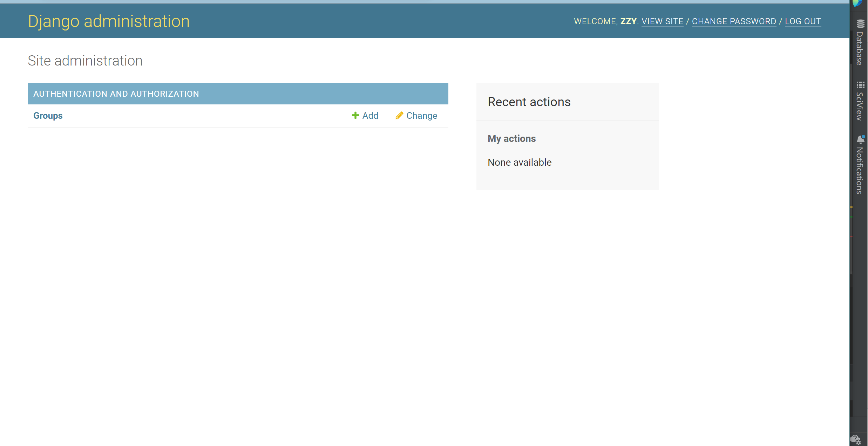Click the pencil icon beside Groups
Image resolution: width=868 pixels, height=446 pixels.
(399, 116)
